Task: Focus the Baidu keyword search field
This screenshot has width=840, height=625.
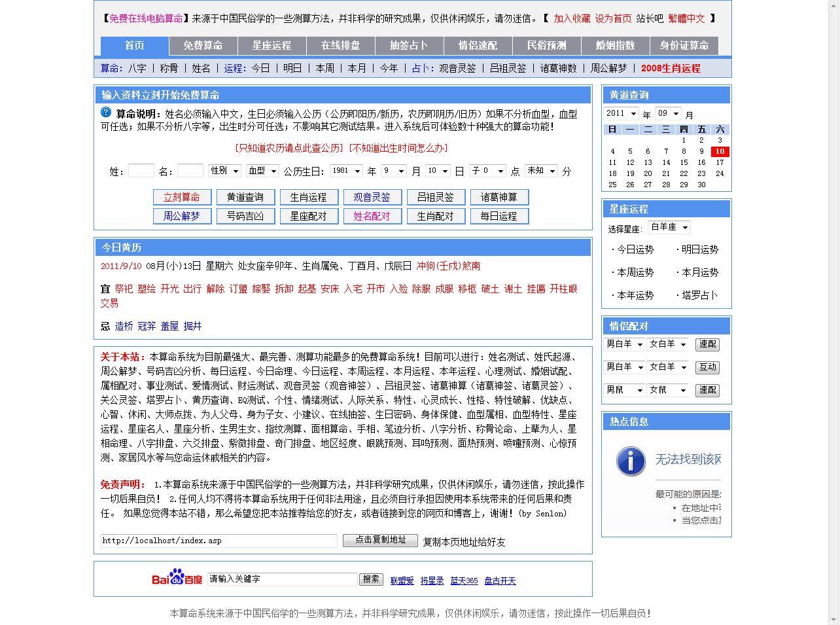Action: tap(283, 579)
